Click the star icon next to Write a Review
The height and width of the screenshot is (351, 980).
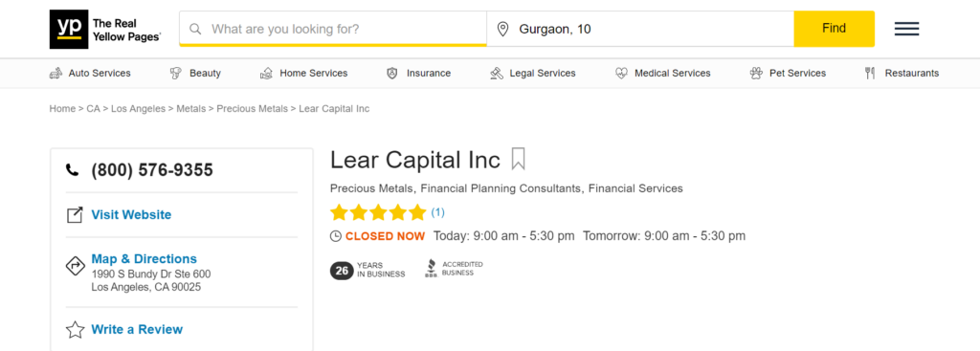pyautogui.click(x=75, y=330)
